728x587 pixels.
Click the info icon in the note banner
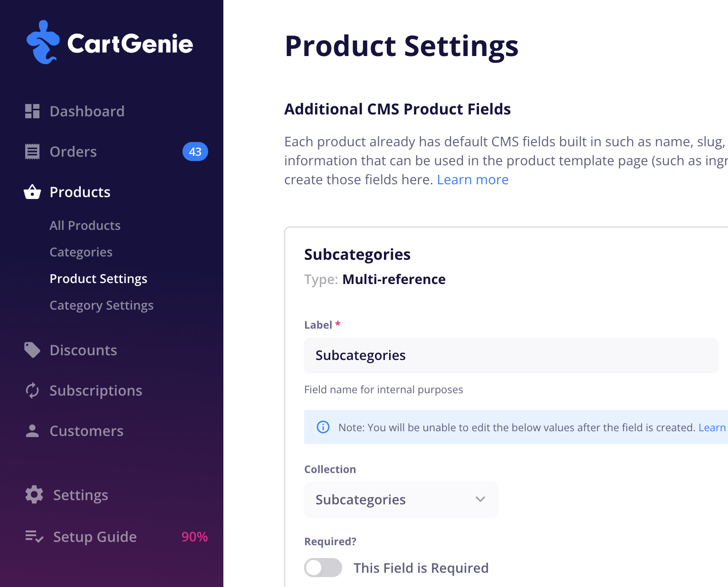coord(323,427)
